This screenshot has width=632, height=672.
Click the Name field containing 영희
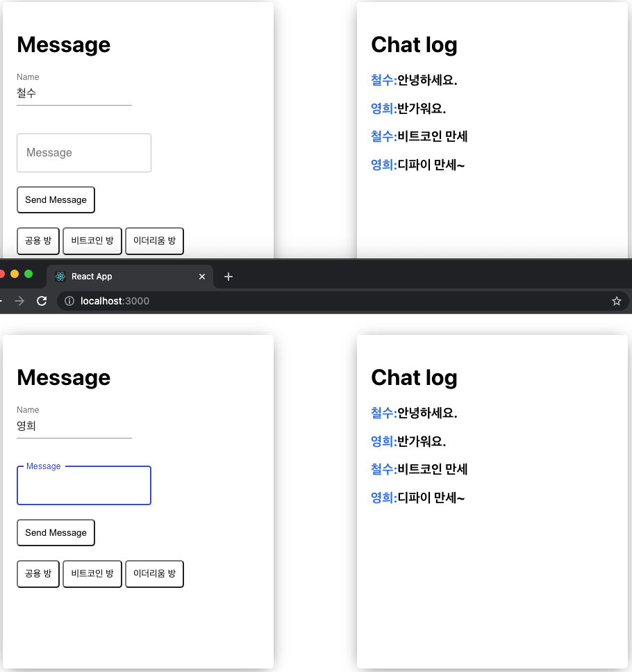click(74, 425)
